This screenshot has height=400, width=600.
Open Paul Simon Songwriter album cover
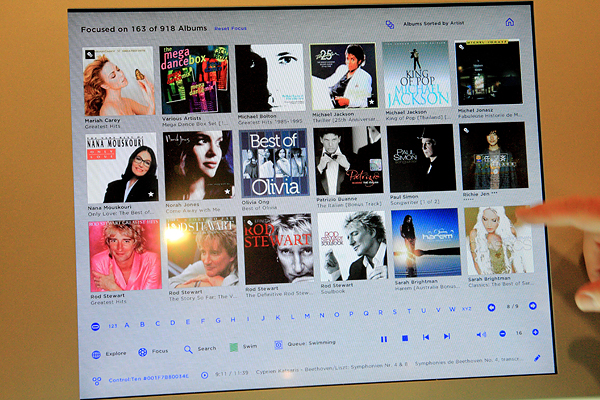coord(421,158)
